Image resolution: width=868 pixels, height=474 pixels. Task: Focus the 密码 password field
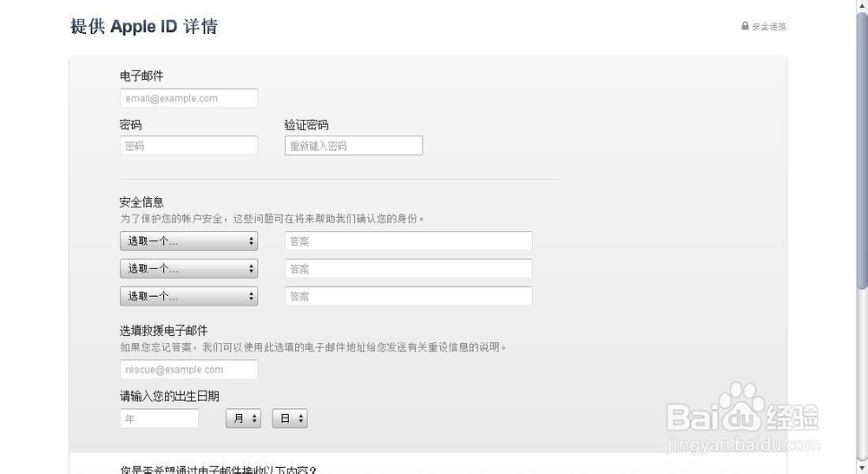click(188, 146)
